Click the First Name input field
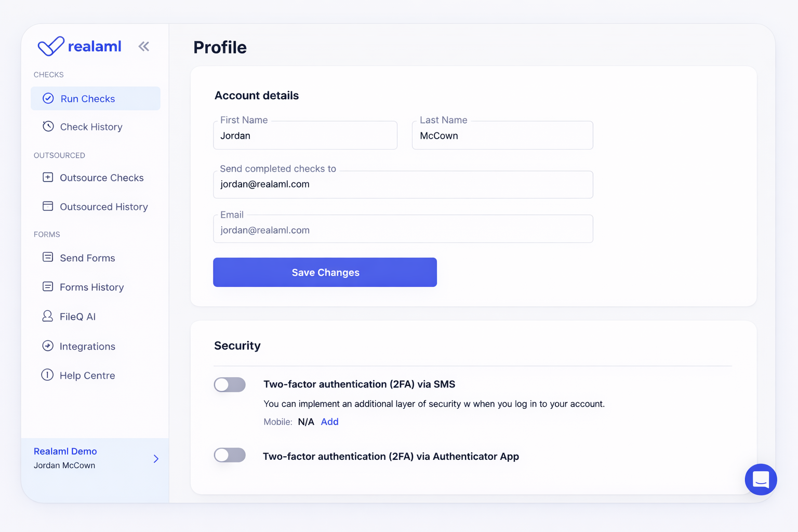The height and width of the screenshot is (532, 798). [x=305, y=136]
